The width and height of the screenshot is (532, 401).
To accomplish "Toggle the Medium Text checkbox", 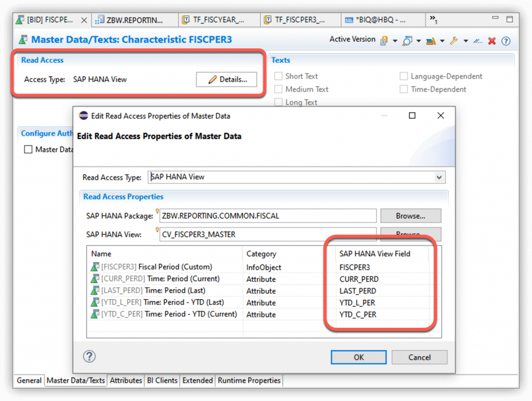I will (278, 89).
